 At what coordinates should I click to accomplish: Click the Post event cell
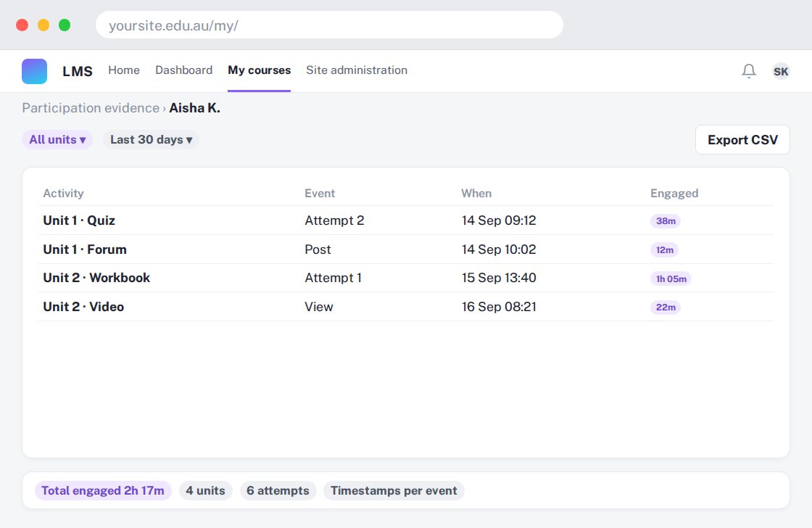(318, 249)
